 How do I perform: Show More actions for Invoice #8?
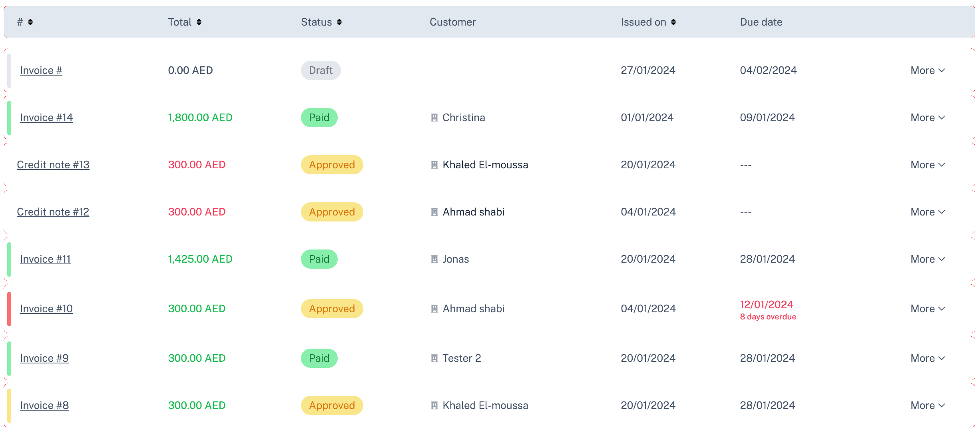pos(928,405)
